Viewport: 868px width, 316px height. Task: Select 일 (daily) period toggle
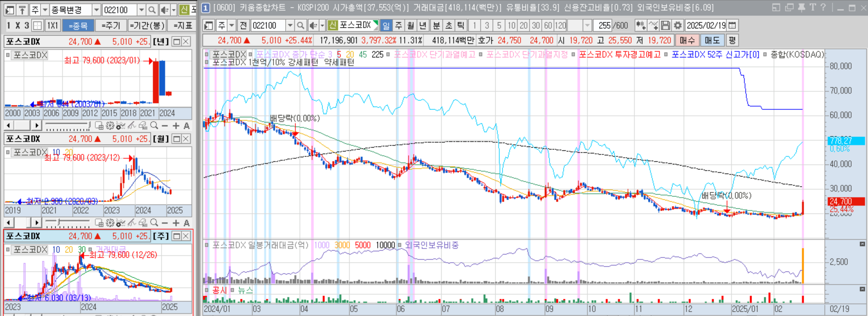[x=386, y=25]
